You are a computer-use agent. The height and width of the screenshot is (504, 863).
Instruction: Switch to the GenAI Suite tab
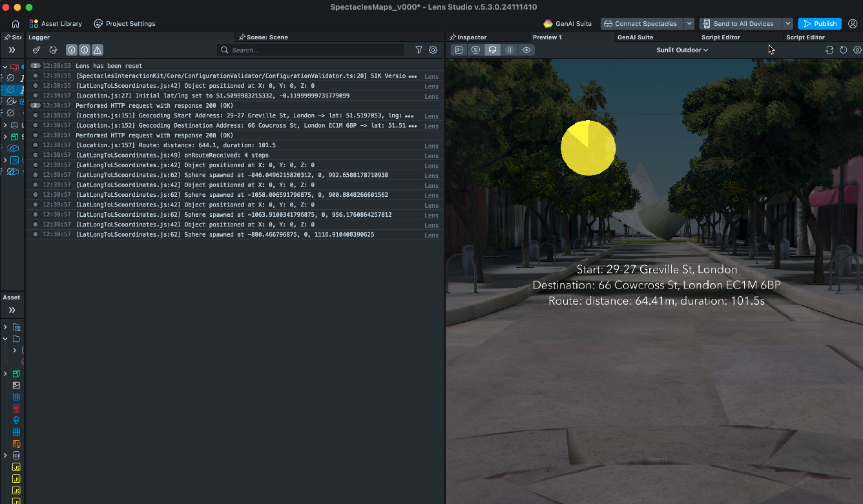(635, 37)
